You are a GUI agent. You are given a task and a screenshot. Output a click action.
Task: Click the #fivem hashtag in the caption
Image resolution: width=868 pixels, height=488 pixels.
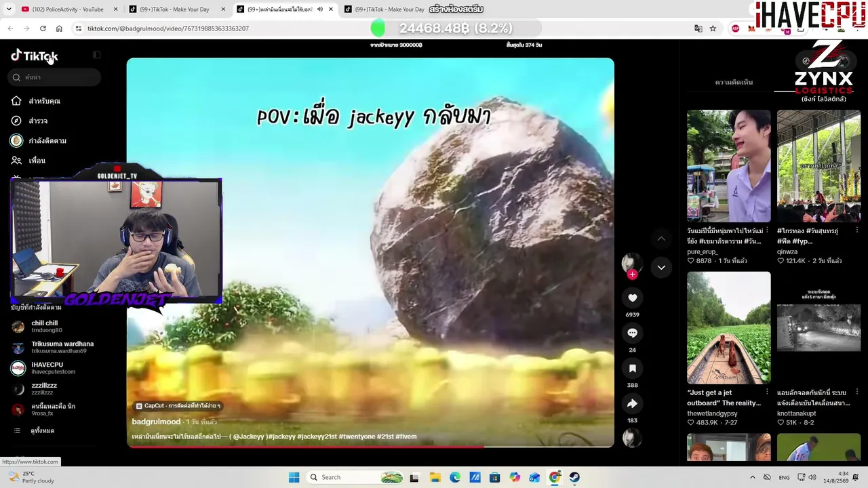406,436
